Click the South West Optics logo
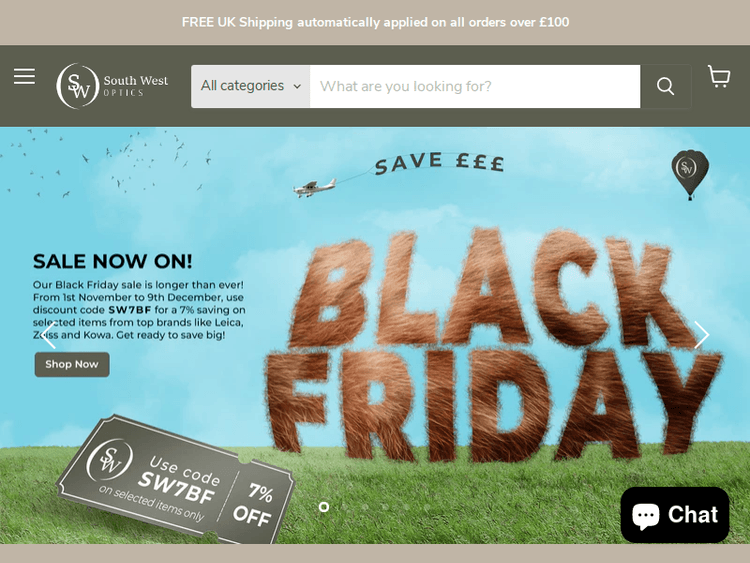This screenshot has width=750, height=563. (112, 86)
